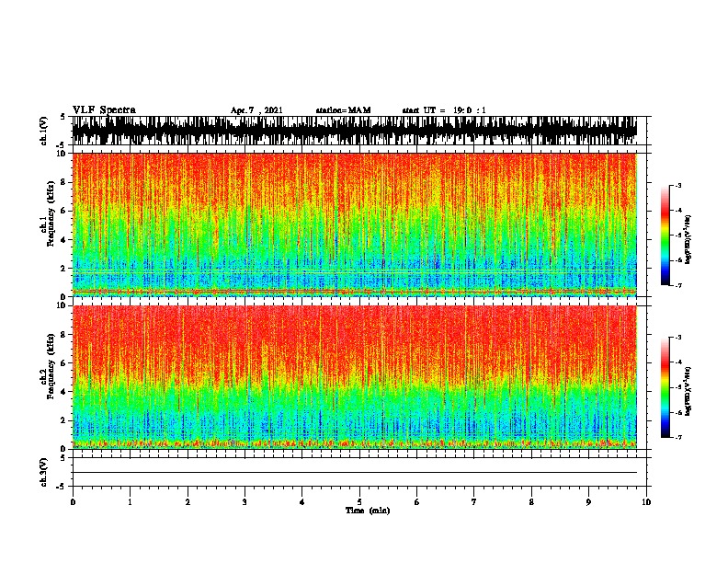Click the "Time (min)" axis title
This screenshot has width=728, height=563.
pos(368,511)
